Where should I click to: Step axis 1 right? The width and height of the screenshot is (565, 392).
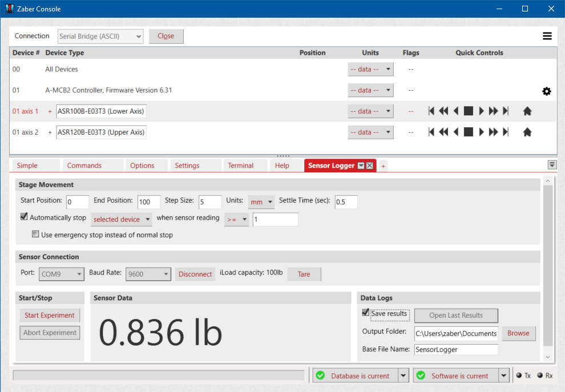pos(481,111)
